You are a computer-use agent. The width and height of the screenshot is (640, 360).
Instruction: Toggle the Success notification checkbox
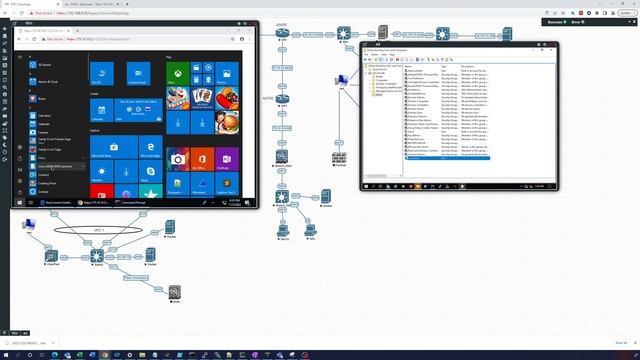click(565, 22)
